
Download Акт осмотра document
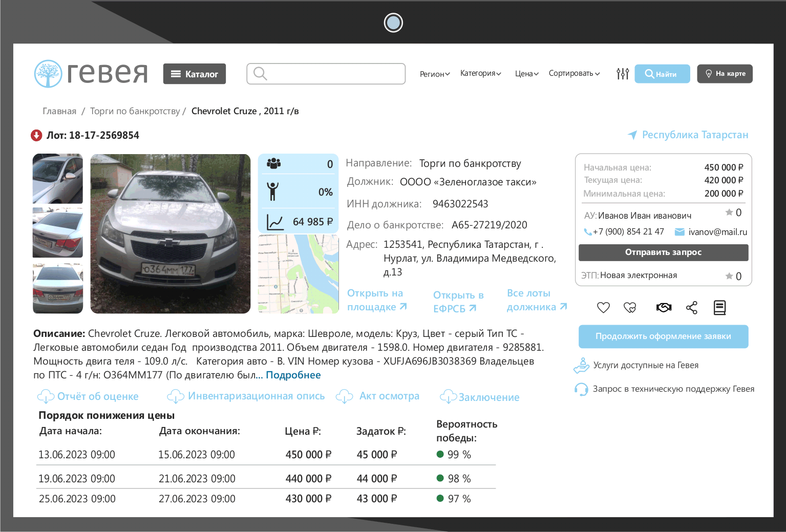tap(377, 396)
